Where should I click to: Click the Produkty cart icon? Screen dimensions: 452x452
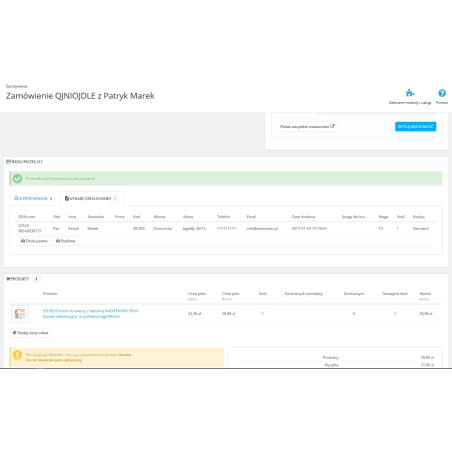[x=8, y=279]
